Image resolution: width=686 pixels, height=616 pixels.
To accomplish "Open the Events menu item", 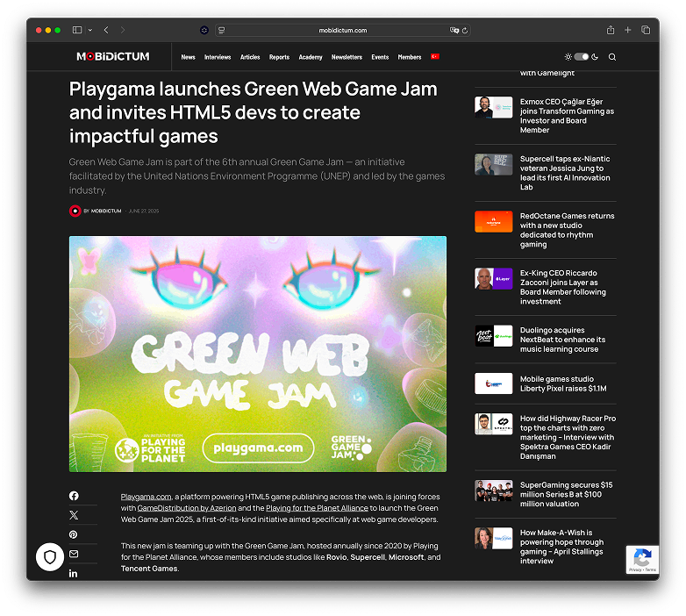I will coord(380,57).
